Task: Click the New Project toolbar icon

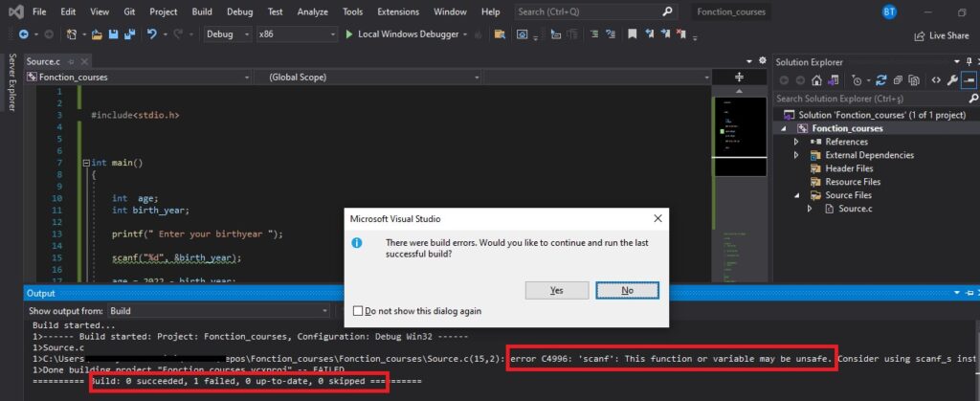Action: point(71,34)
